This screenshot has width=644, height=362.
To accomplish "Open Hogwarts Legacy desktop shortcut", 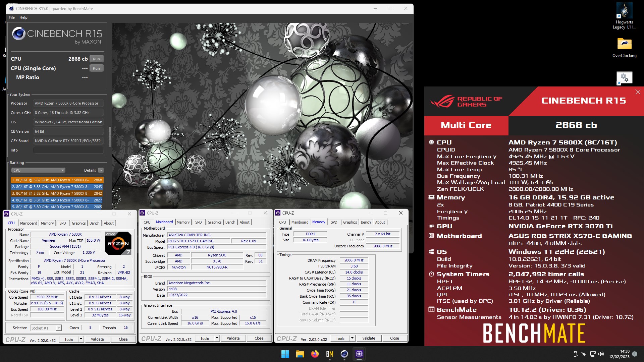I will point(624,16).
